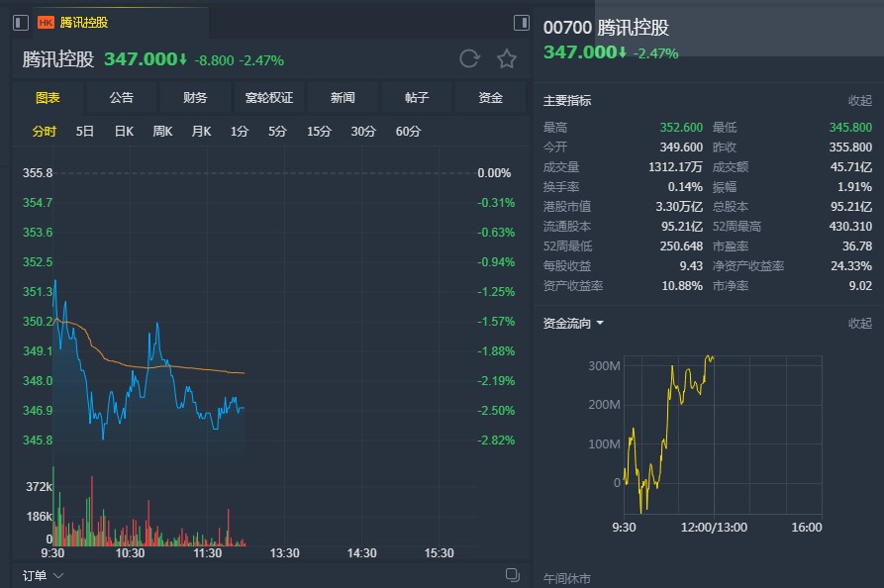Refresh the Tencent quote data
Image resolution: width=884 pixels, height=588 pixels.
469,58
